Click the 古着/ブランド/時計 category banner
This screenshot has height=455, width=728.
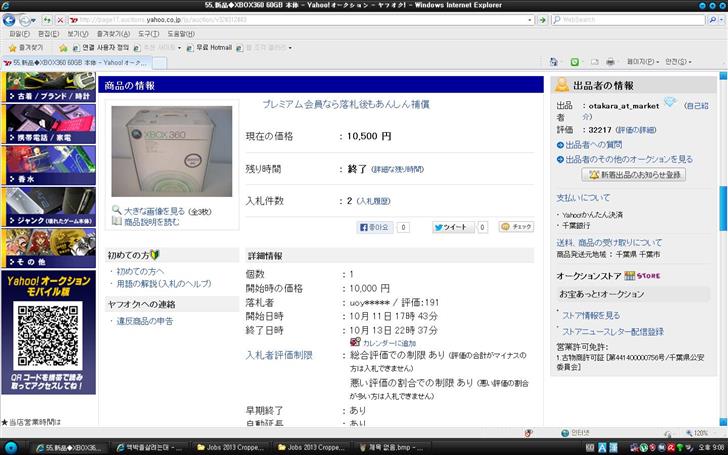pyautogui.click(x=49, y=87)
